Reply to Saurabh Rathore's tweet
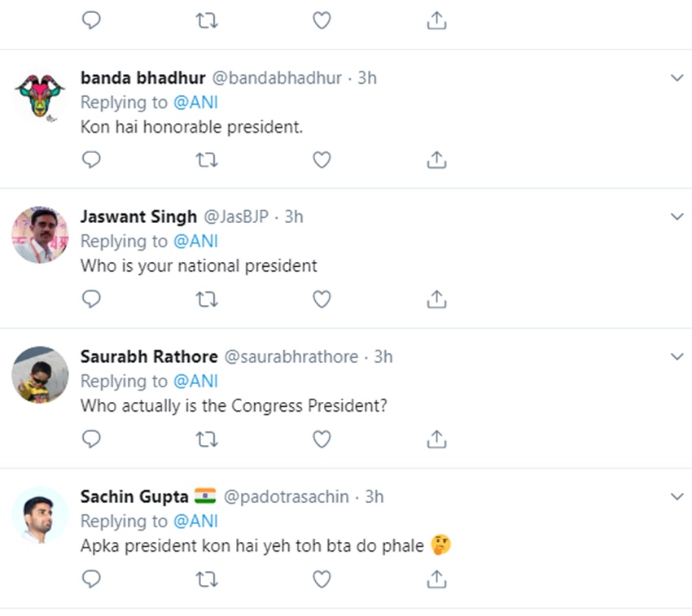The height and width of the screenshot is (616, 692). pyautogui.click(x=92, y=439)
